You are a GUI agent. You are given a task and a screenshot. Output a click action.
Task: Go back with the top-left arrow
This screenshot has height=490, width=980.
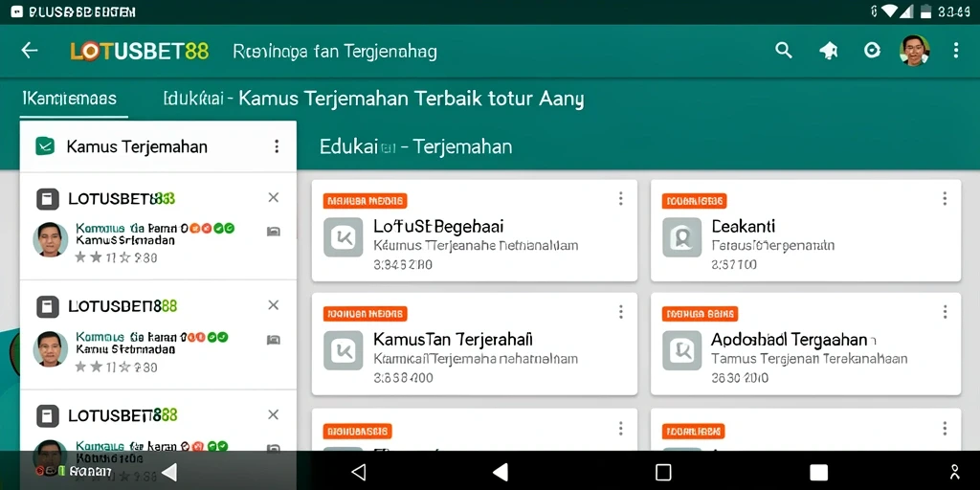click(x=30, y=51)
